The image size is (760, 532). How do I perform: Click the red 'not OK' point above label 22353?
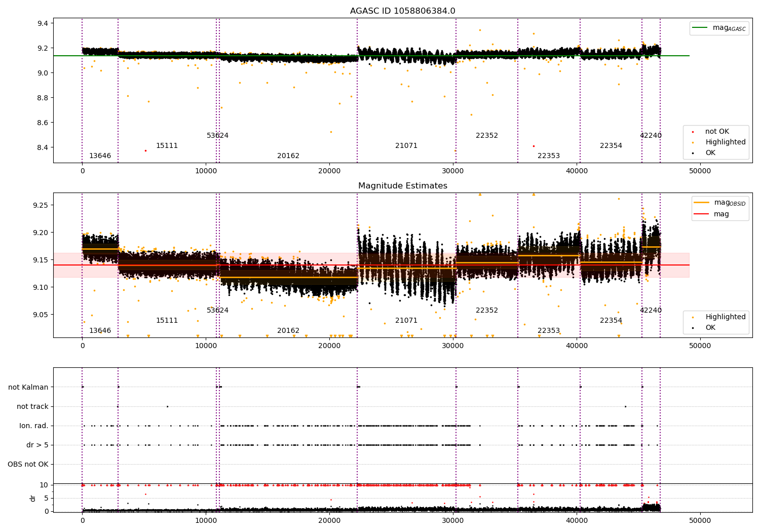click(x=534, y=146)
